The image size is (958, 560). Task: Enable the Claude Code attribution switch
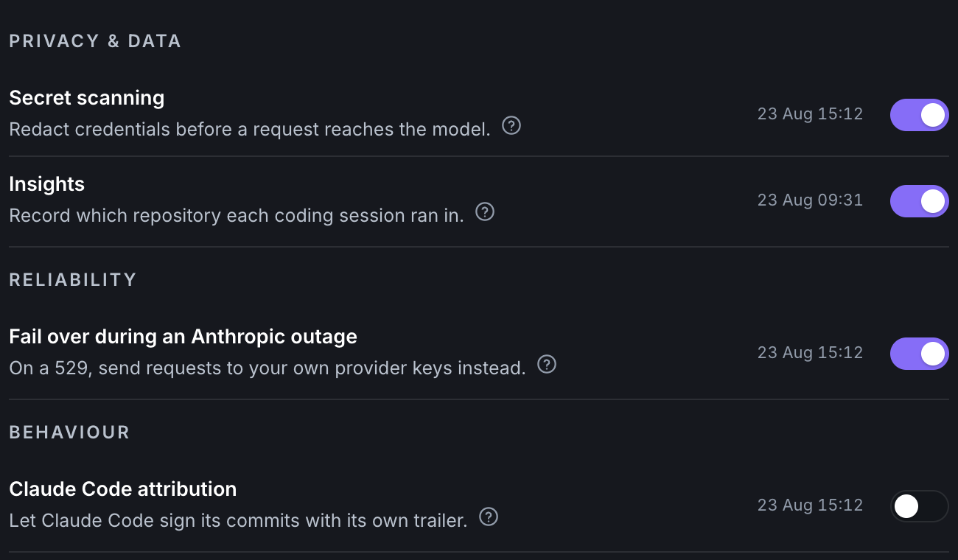919,506
